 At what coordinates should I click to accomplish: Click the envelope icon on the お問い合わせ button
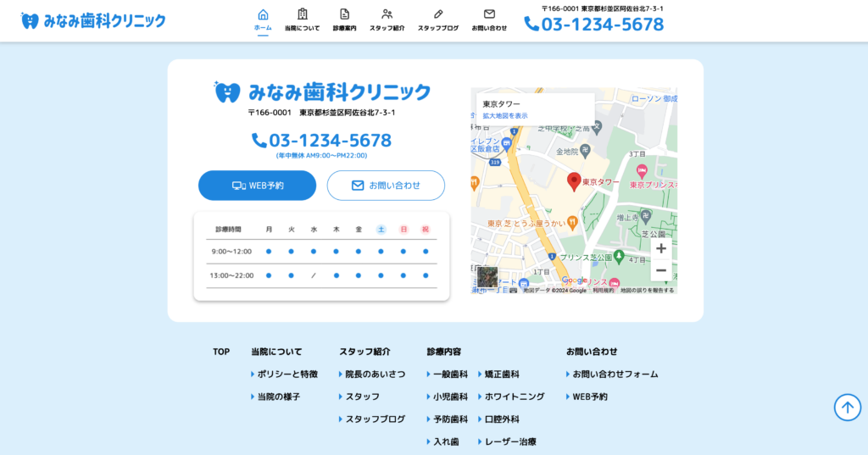coord(358,186)
